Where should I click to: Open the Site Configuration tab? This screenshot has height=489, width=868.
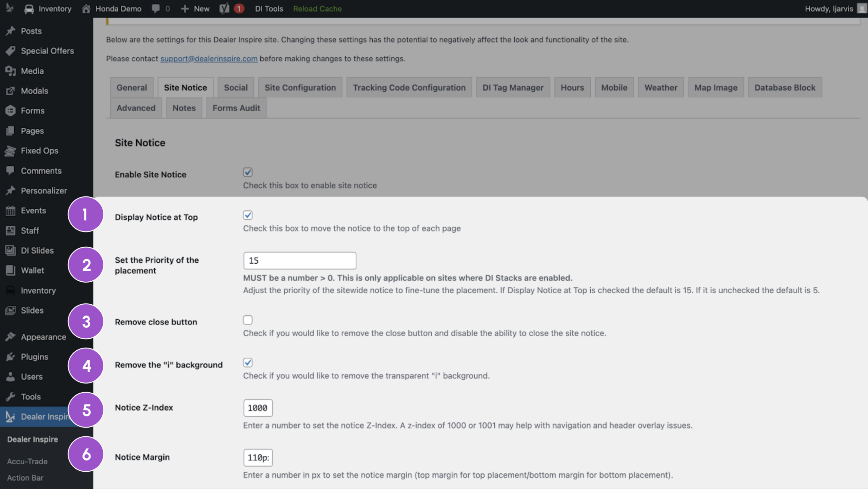point(300,88)
